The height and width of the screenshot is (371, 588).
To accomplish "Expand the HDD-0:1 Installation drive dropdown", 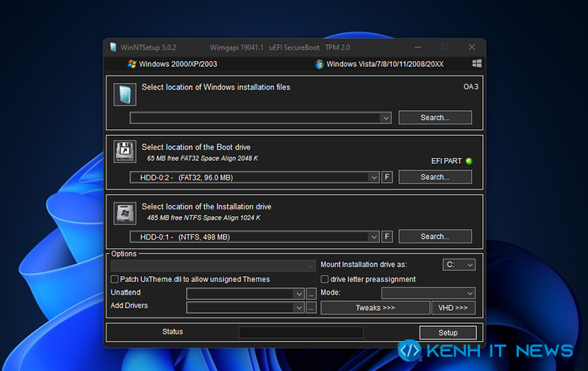I will (254, 237).
